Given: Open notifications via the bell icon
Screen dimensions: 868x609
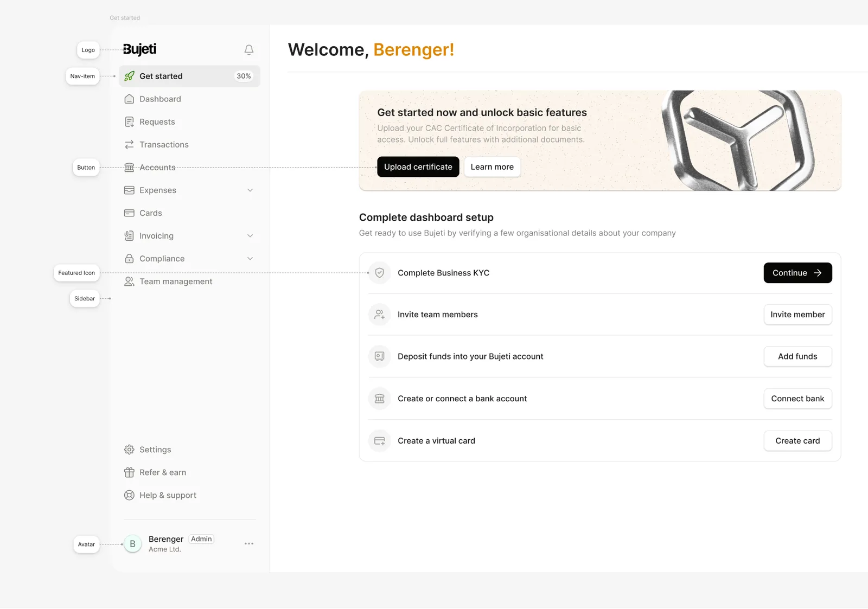Looking at the screenshot, I should pos(249,50).
